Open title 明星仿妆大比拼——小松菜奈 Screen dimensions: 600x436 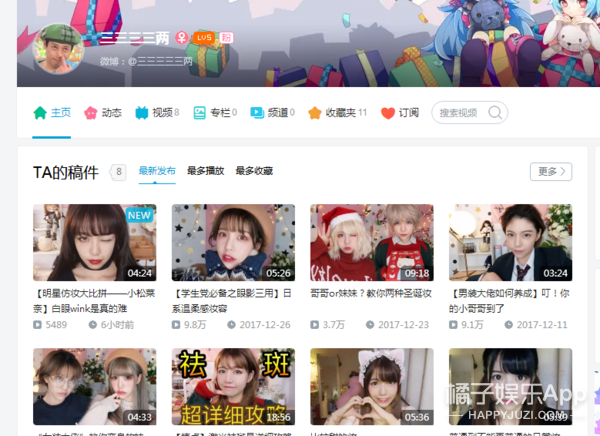click(94, 301)
